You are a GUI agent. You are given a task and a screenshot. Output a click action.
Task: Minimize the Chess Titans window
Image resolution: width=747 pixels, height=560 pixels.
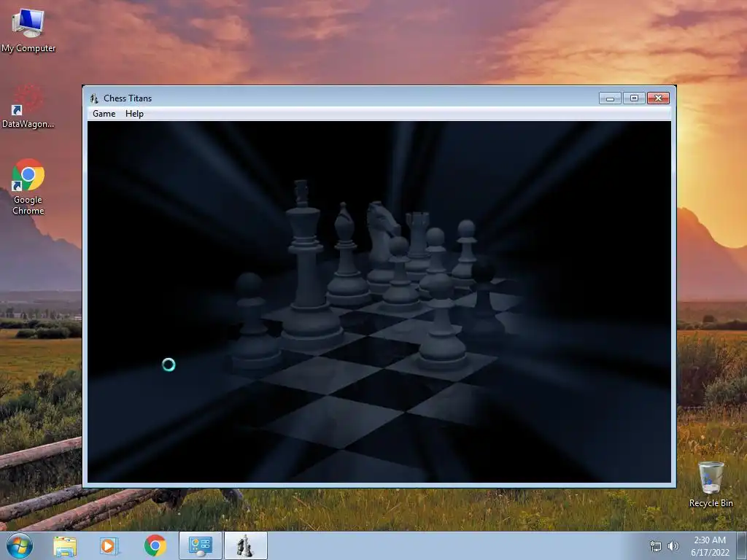pos(610,98)
